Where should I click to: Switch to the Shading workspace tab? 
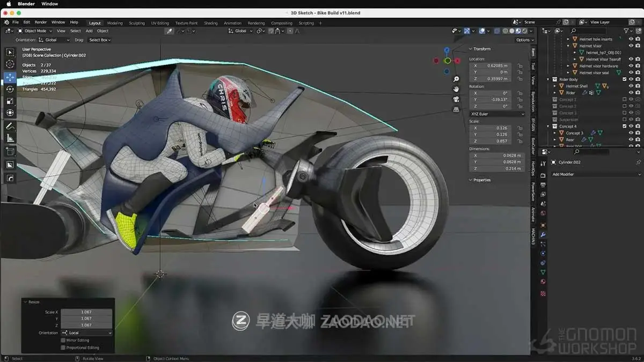click(x=210, y=23)
